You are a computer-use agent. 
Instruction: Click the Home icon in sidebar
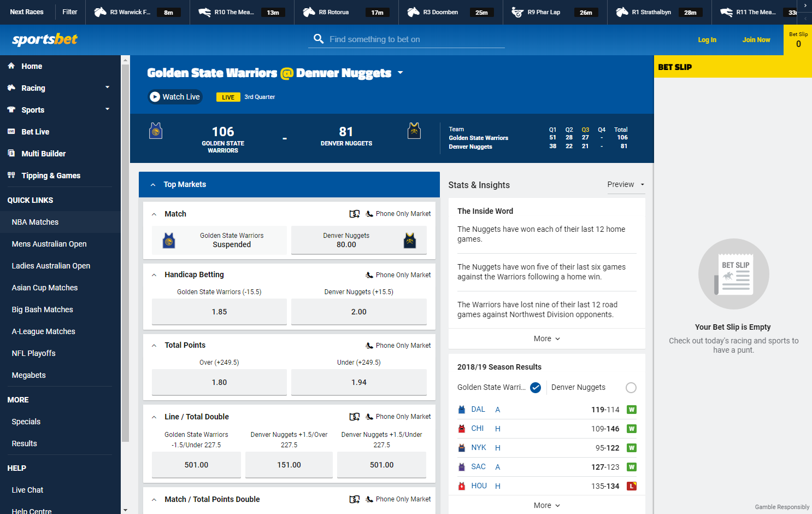[x=11, y=66]
